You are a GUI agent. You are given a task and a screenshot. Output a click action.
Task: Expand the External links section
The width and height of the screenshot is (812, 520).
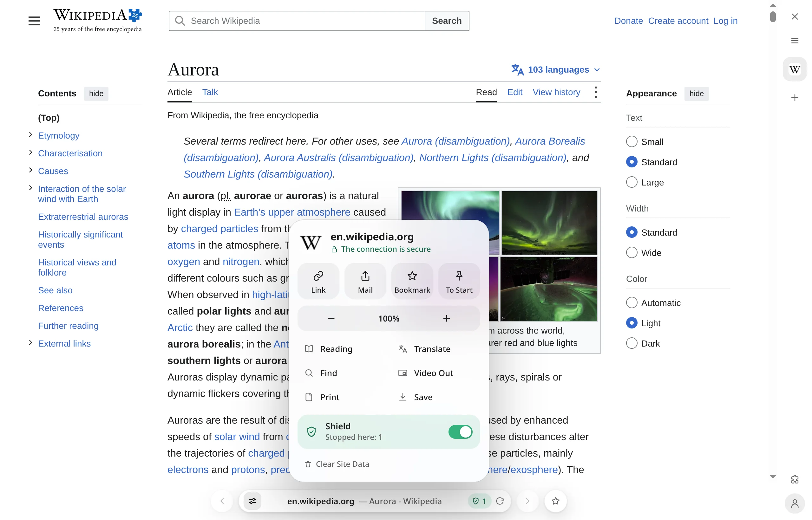[30, 343]
